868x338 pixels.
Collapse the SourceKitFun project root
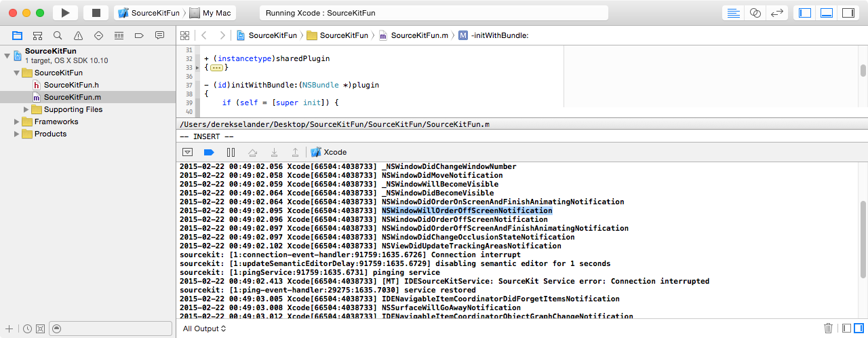pos(7,55)
